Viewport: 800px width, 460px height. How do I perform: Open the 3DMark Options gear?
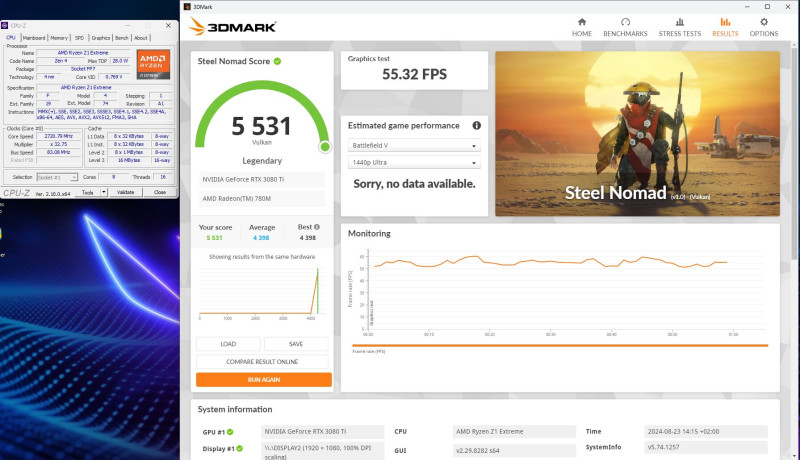(764, 28)
